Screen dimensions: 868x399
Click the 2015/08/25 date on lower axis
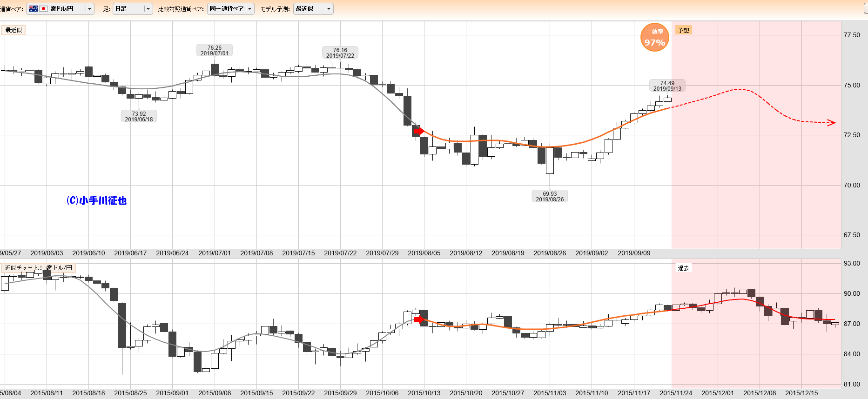click(x=130, y=393)
